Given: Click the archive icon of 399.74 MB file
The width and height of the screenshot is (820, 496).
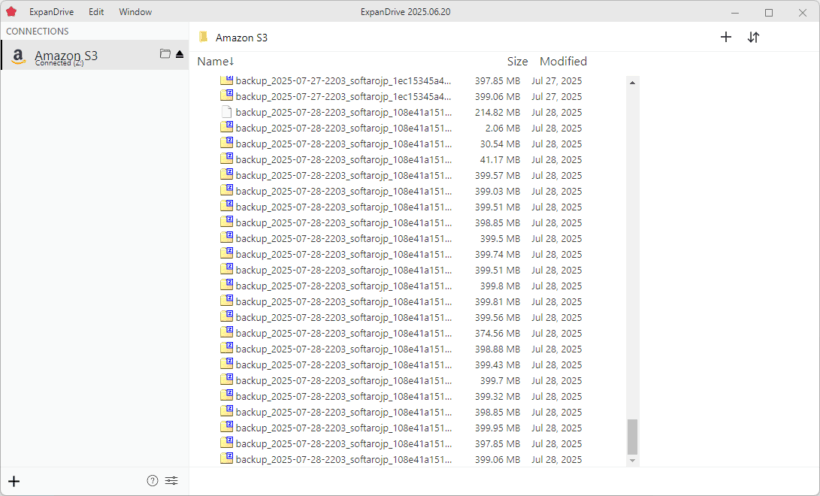Looking at the screenshot, I should [x=226, y=253].
